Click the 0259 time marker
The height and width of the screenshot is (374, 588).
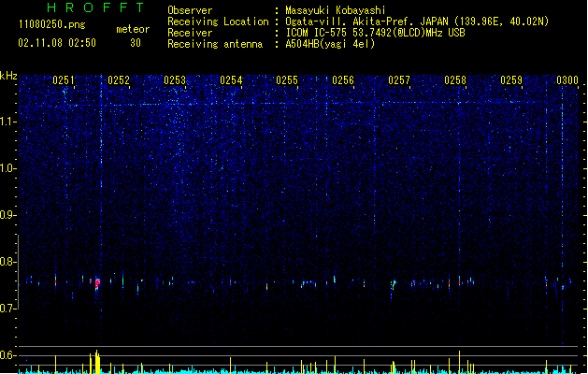click(x=511, y=80)
